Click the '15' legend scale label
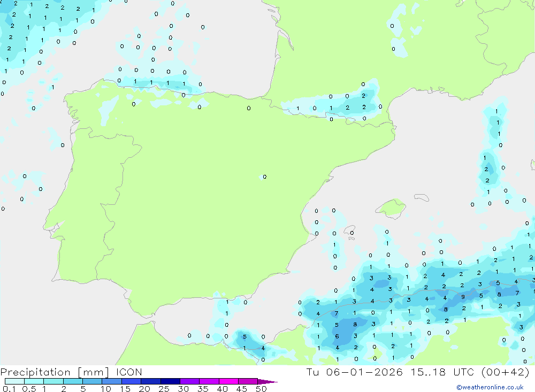 [x=125, y=389]
